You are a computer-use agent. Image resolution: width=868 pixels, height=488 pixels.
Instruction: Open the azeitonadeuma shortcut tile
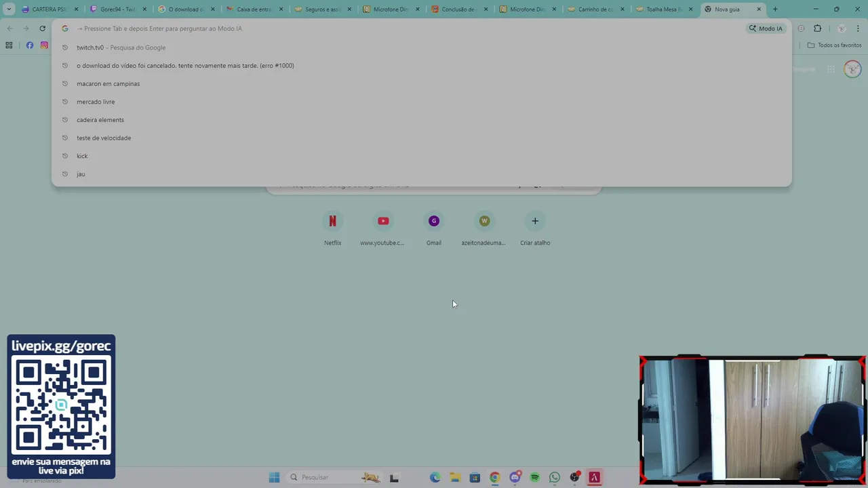(484, 229)
